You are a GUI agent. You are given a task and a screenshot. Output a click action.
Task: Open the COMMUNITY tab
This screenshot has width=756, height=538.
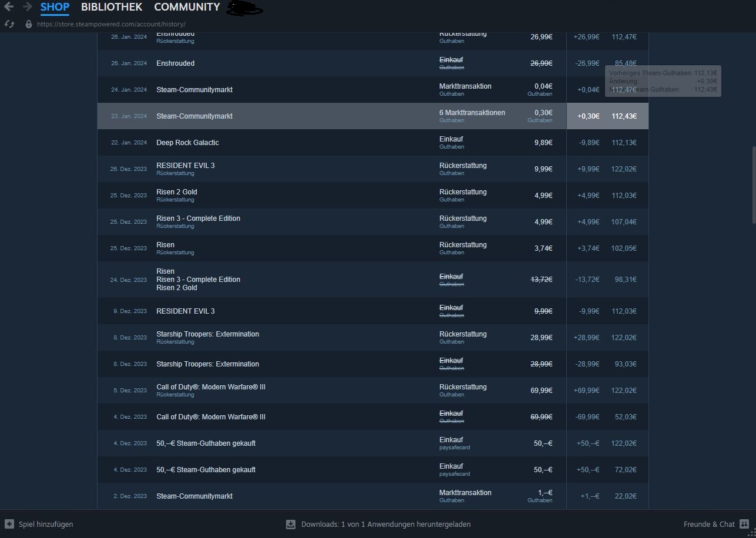pos(187,8)
